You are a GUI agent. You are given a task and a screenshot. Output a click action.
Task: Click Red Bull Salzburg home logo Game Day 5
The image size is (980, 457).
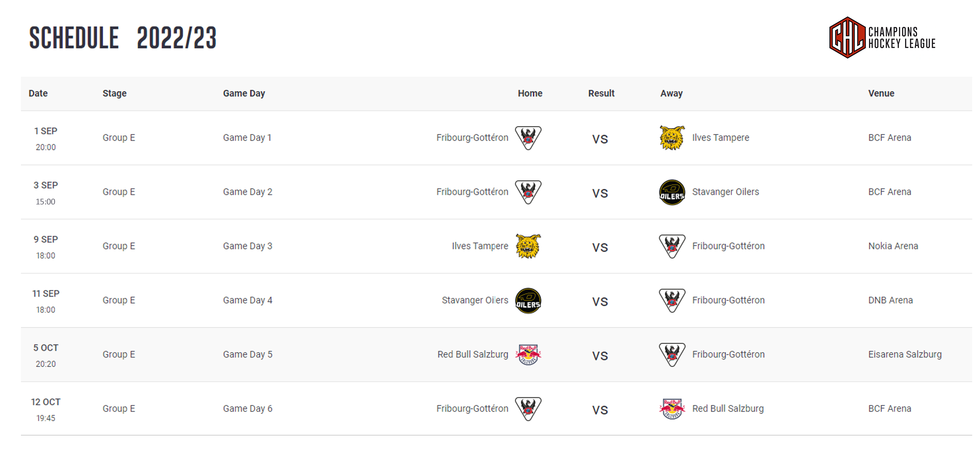point(528,355)
